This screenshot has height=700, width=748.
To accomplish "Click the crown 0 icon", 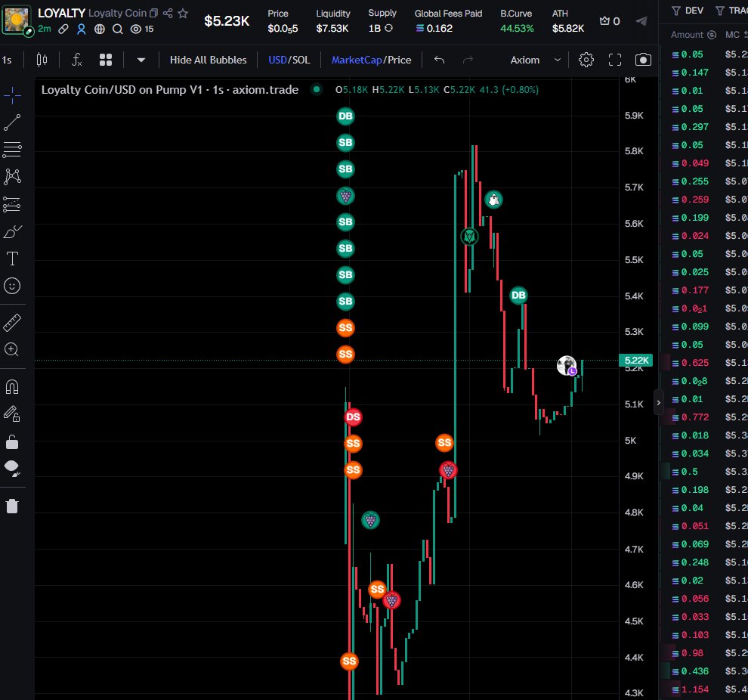I will 610,21.
